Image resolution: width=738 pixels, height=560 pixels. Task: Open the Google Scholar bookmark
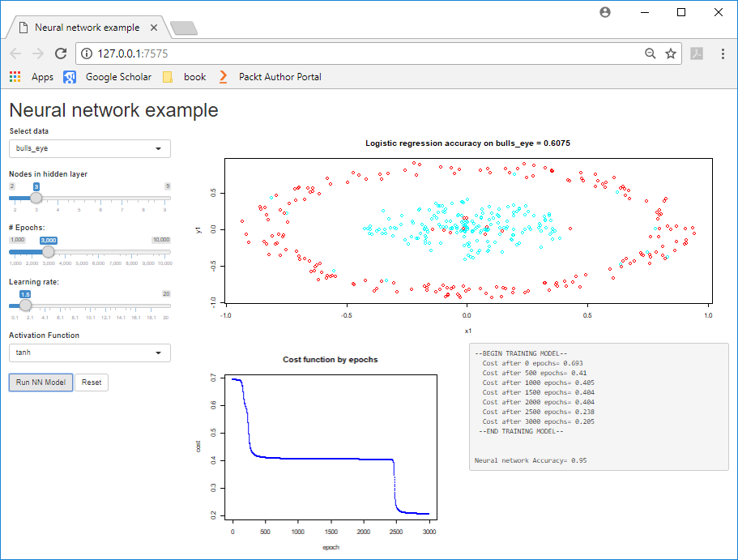108,77
